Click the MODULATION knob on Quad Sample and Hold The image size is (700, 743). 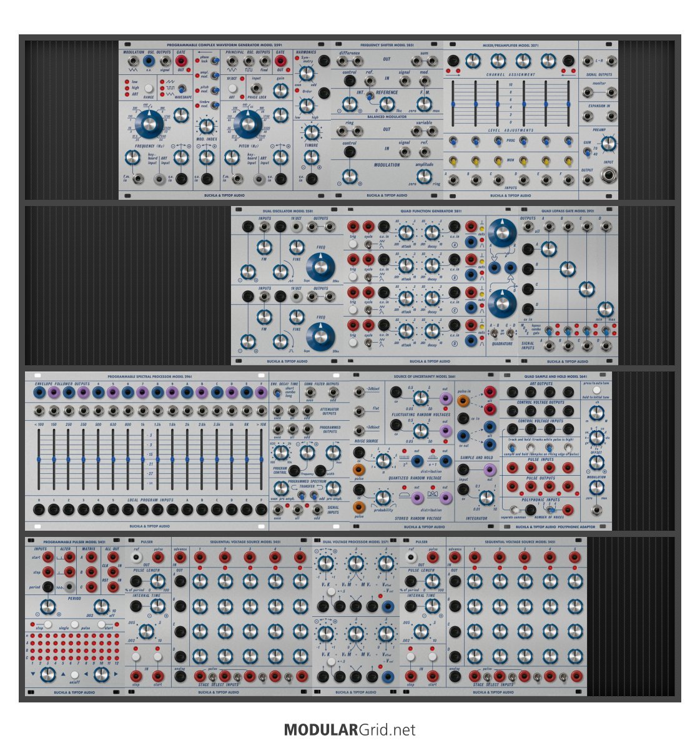[x=597, y=488]
